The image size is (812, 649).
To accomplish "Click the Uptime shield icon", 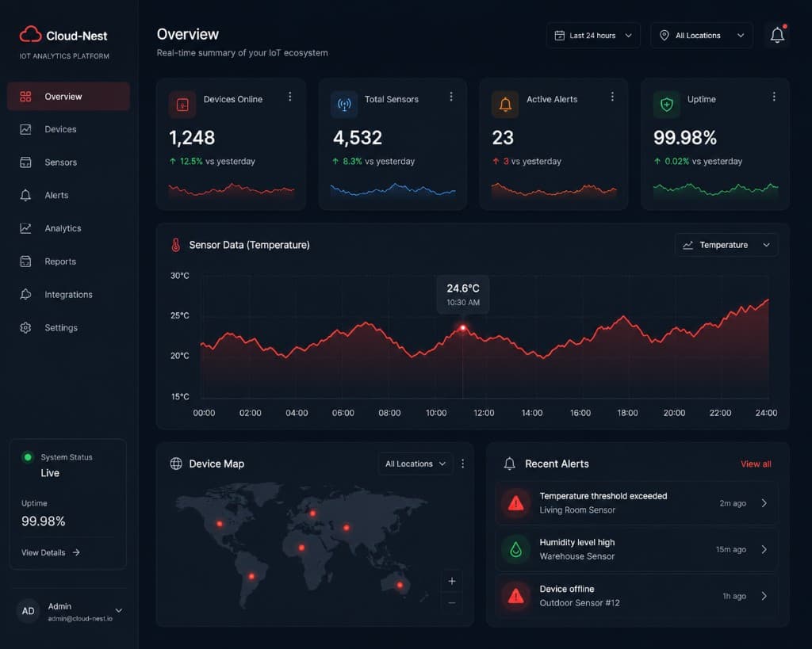I will [x=666, y=105].
